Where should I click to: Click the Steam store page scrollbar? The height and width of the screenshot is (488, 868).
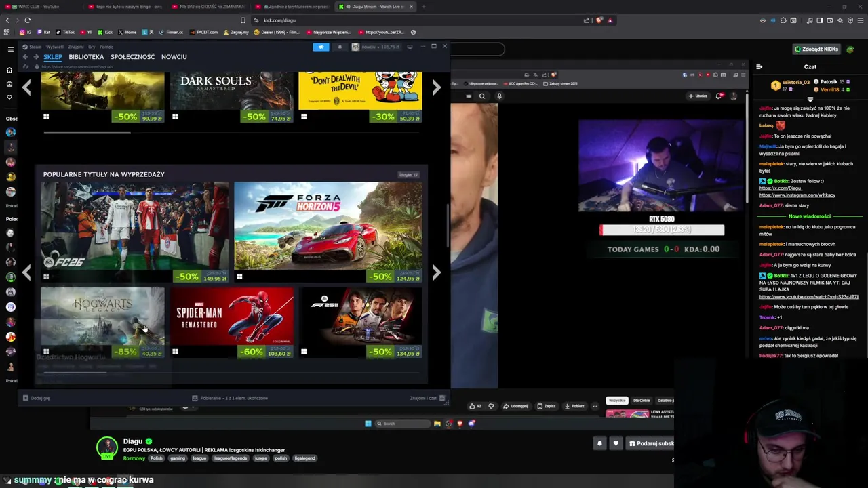pyautogui.click(x=447, y=226)
